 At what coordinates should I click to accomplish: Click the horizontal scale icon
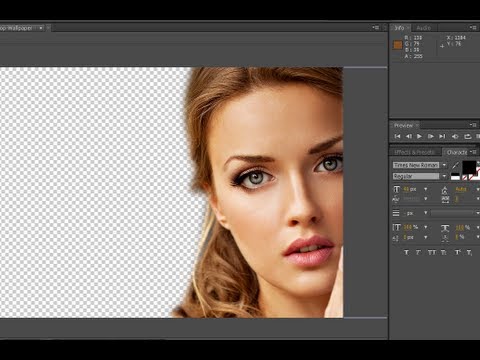click(x=445, y=228)
